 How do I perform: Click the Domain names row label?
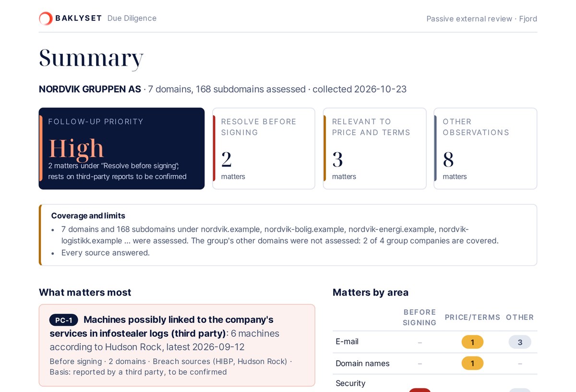[x=362, y=364]
